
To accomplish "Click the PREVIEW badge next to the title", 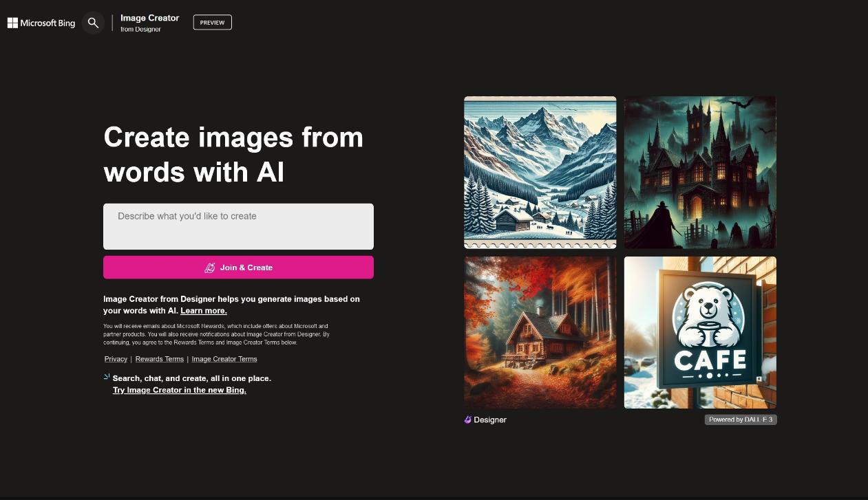I will tap(212, 22).
